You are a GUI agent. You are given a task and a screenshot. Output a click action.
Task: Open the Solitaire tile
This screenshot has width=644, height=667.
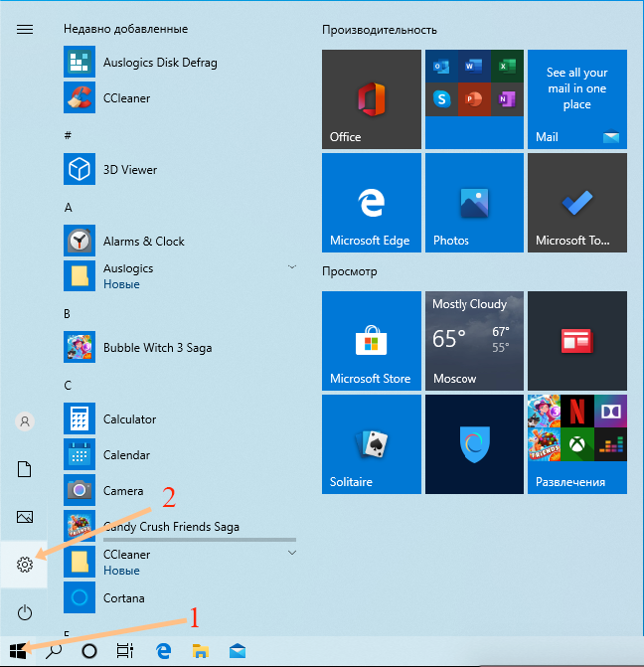[372, 444]
